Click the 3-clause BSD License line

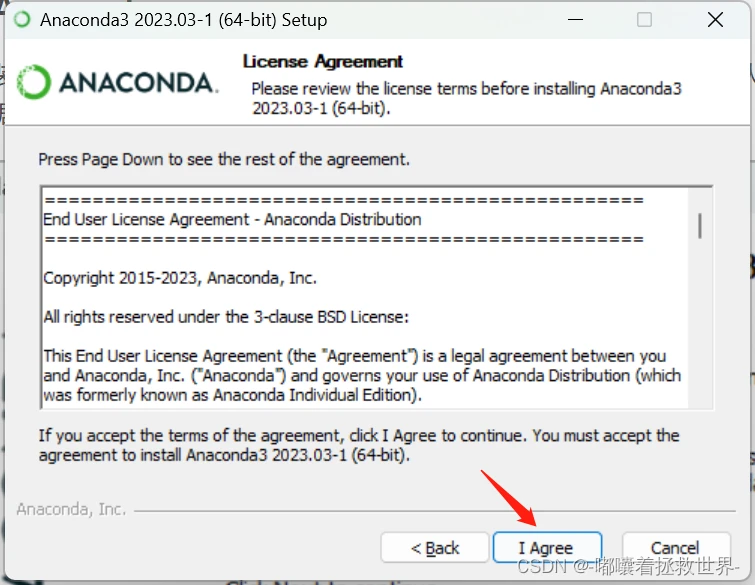pyautogui.click(x=226, y=317)
